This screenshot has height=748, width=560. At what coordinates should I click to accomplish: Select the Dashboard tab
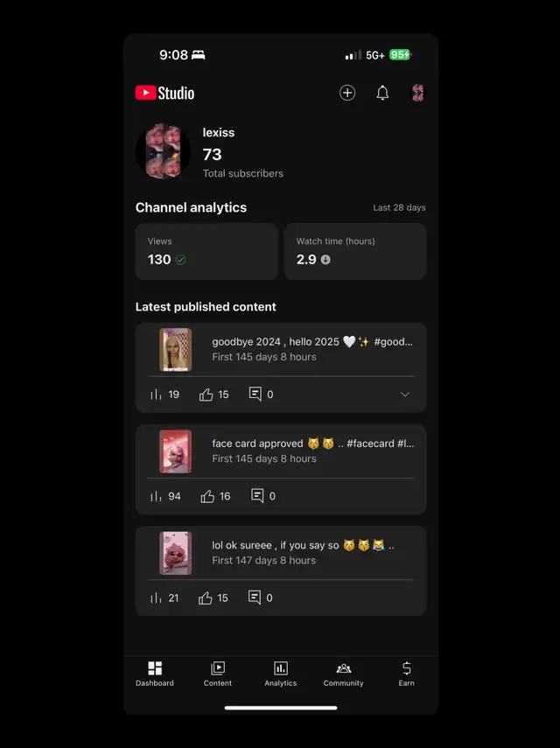[x=155, y=674]
